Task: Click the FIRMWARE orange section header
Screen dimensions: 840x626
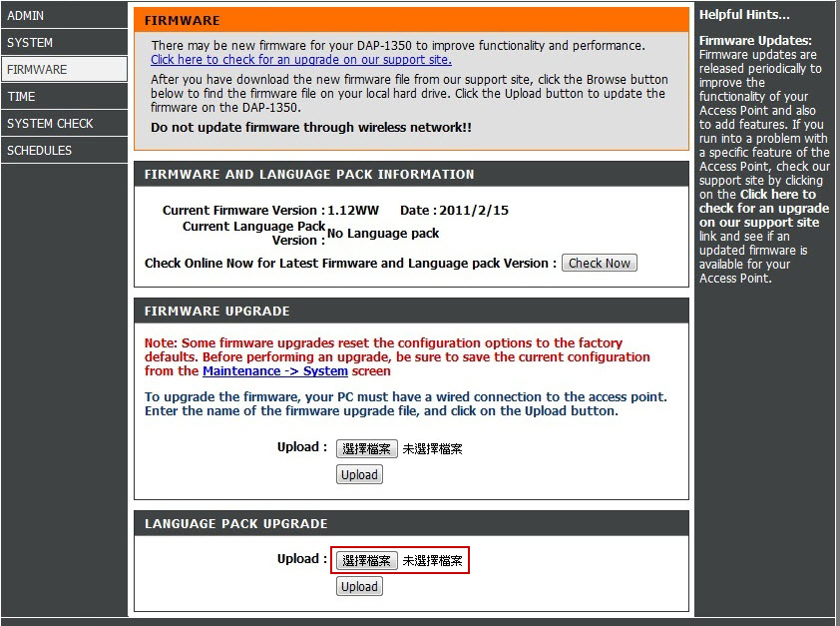Action: coord(411,20)
